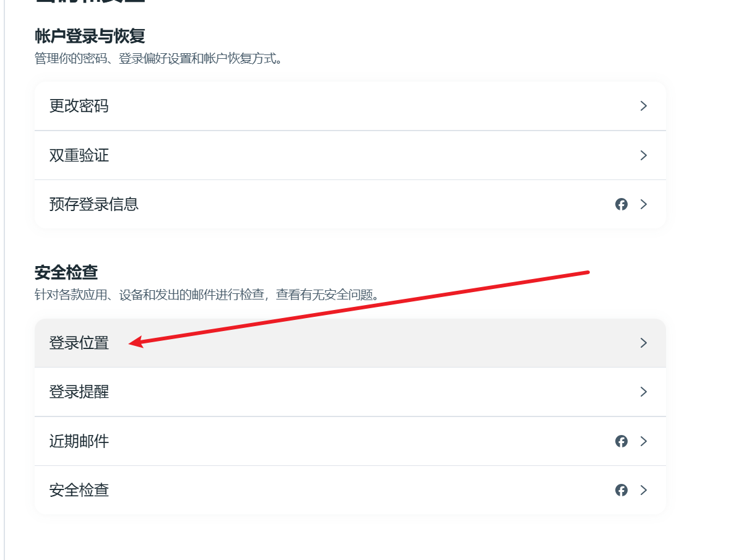This screenshot has width=749, height=560.
Task: Open the 安全检查 list entry label
Action: pyautogui.click(x=79, y=490)
